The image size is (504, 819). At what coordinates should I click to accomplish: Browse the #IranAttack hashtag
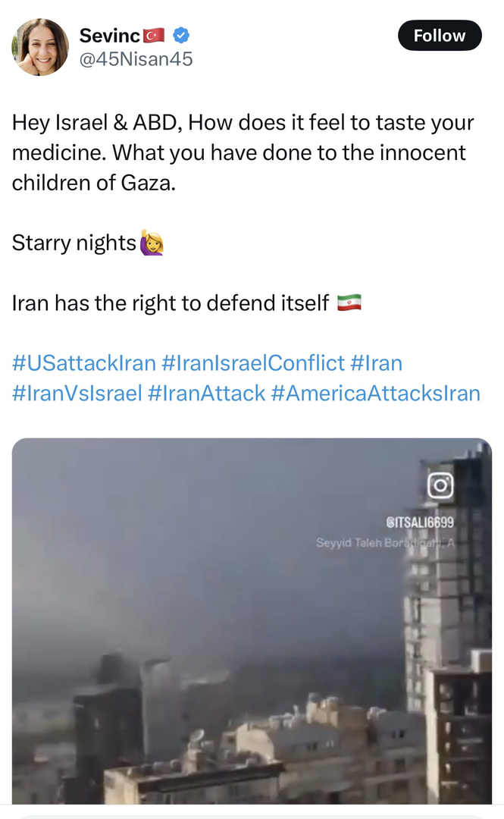(x=207, y=394)
